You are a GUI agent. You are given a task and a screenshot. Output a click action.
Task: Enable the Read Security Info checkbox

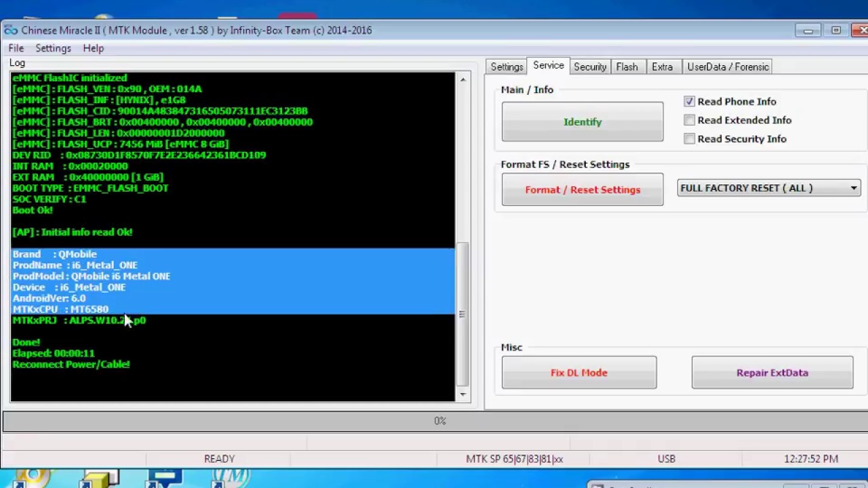click(690, 139)
